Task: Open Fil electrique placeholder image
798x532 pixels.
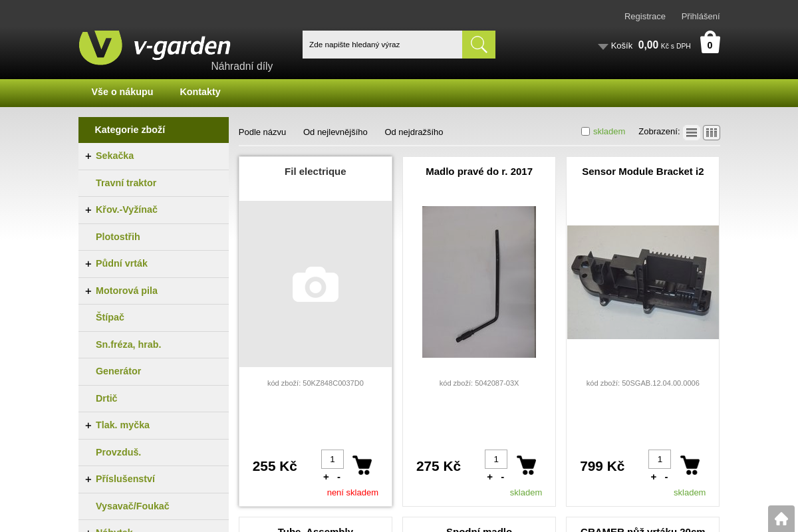Action: pyautogui.click(x=315, y=284)
